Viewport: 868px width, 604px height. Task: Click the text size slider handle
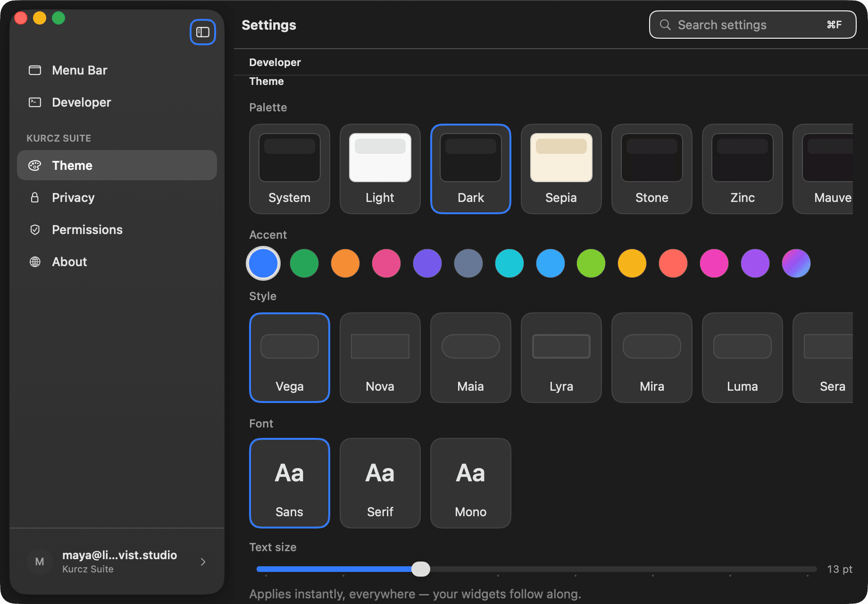pos(421,569)
